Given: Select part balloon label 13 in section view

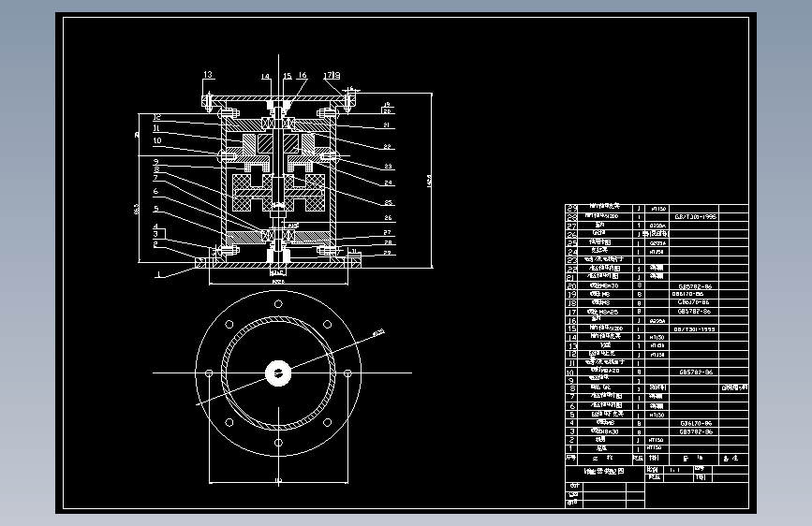Looking at the screenshot, I should pos(208,75).
